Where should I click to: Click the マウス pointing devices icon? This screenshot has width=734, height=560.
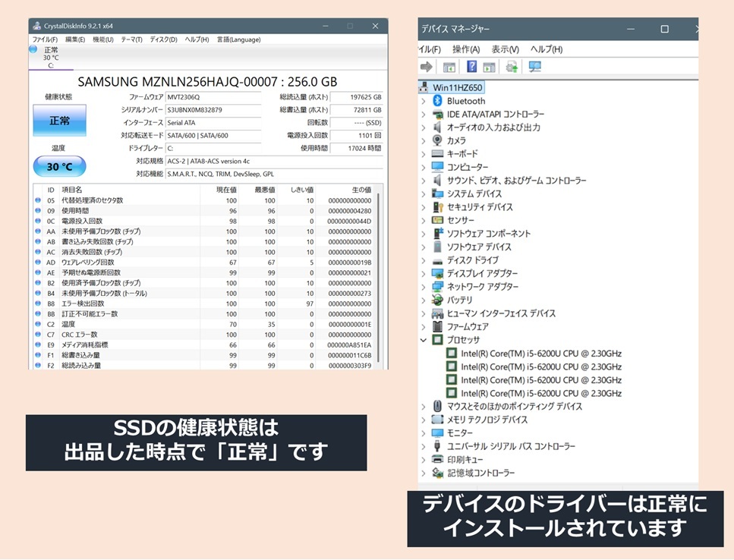(437, 406)
